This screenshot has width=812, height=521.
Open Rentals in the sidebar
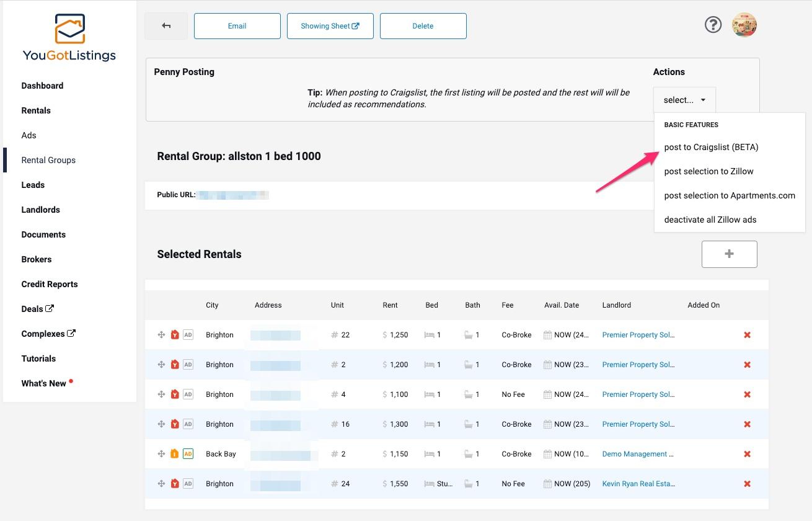36,110
